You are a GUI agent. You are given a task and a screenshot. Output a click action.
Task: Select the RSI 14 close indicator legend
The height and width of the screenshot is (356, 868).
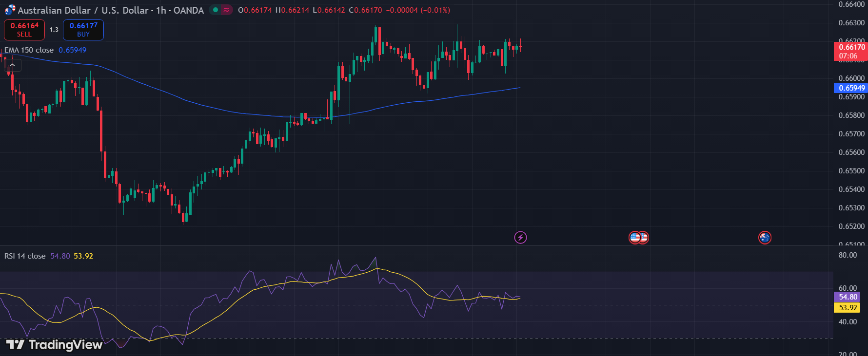coord(25,256)
